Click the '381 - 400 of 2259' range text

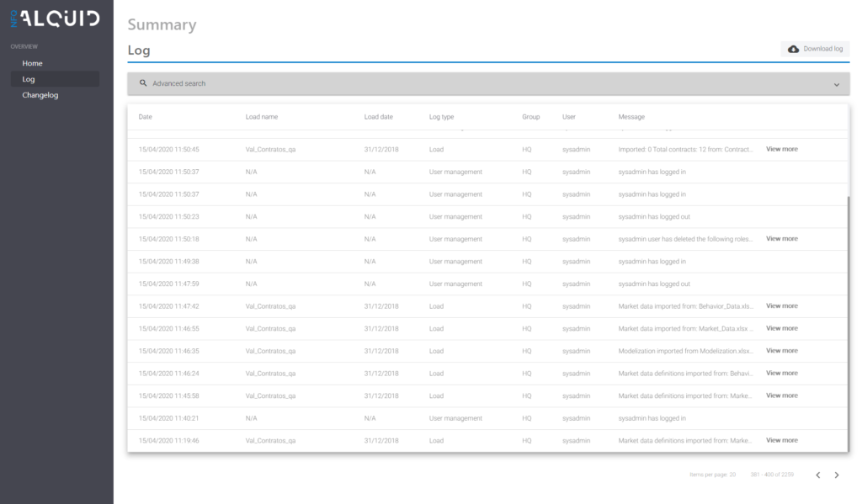772,475
